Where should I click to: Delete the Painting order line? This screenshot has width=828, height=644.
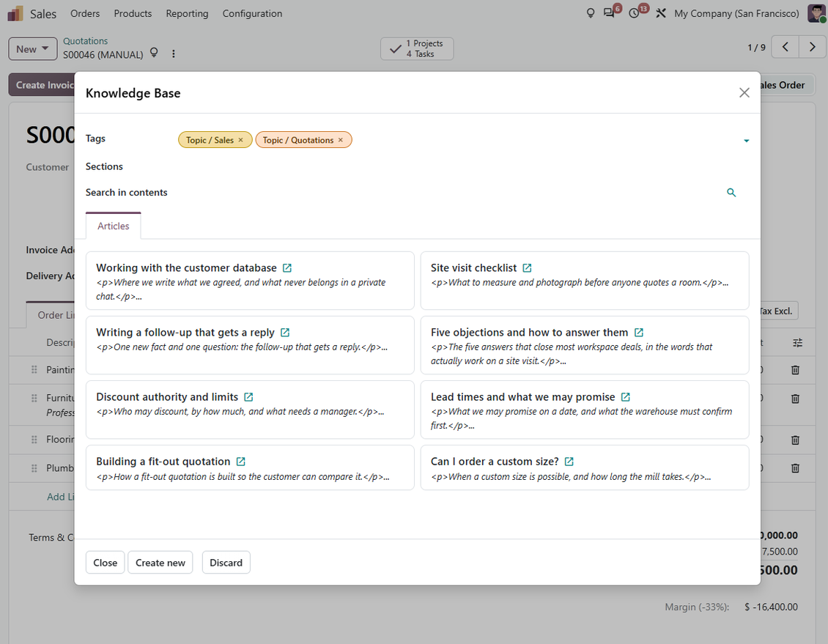coord(795,370)
